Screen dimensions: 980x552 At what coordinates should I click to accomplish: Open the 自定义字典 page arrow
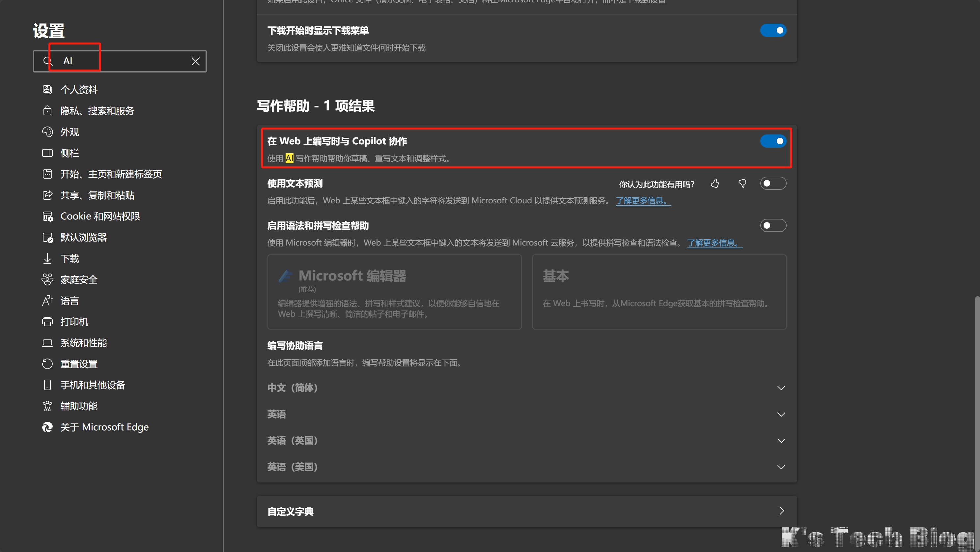781,511
